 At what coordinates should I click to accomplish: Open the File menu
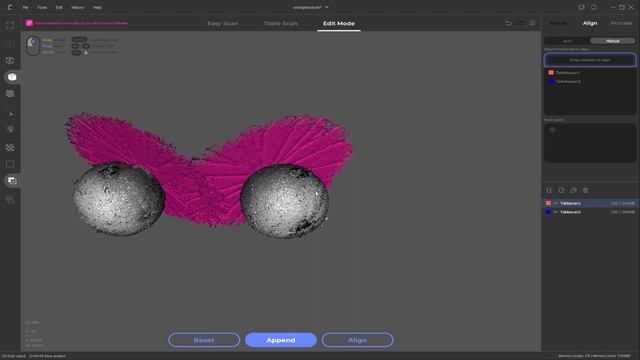pyautogui.click(x=25, y=7)
